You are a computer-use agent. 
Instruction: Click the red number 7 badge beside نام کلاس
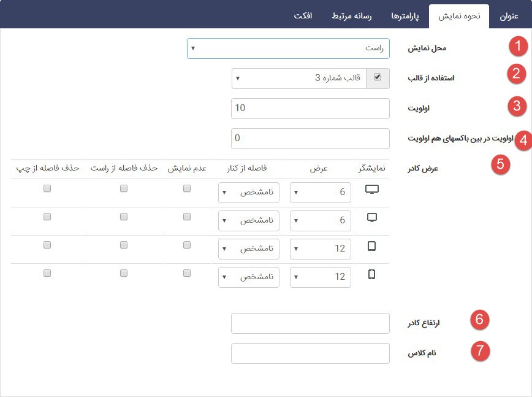click(481, 351)
